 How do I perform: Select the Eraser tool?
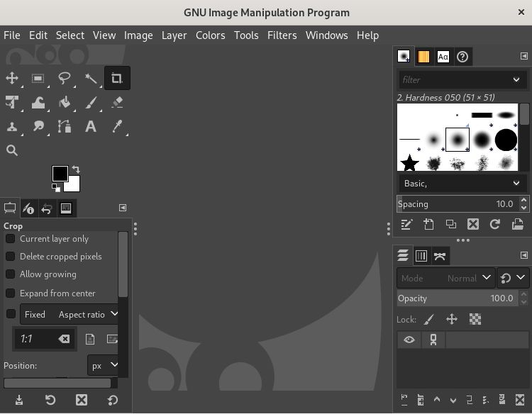pyautogui.click(x=117, y=103)
